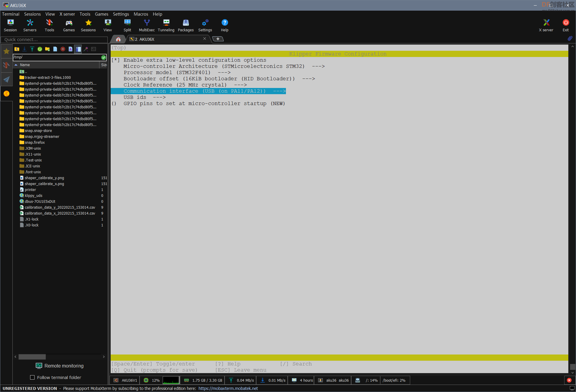This screenshot has width=576, height=392.
Task: Click the MultiExec toolbar button
Action: (x=147, y=25)
